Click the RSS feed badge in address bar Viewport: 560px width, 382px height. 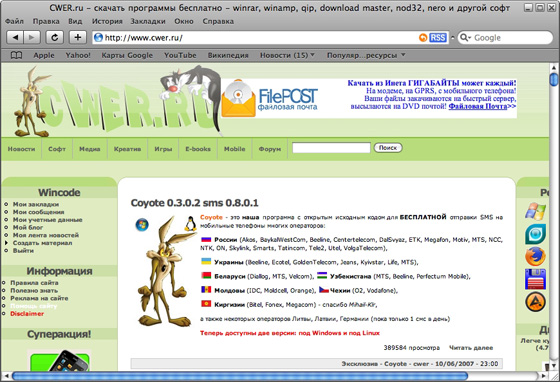(438, 37)
